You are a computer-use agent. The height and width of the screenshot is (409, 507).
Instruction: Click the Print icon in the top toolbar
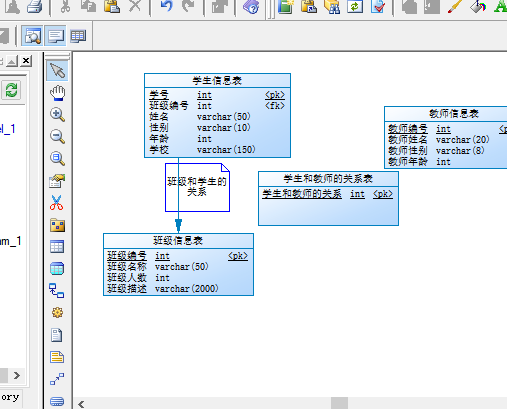coord(35,7)
